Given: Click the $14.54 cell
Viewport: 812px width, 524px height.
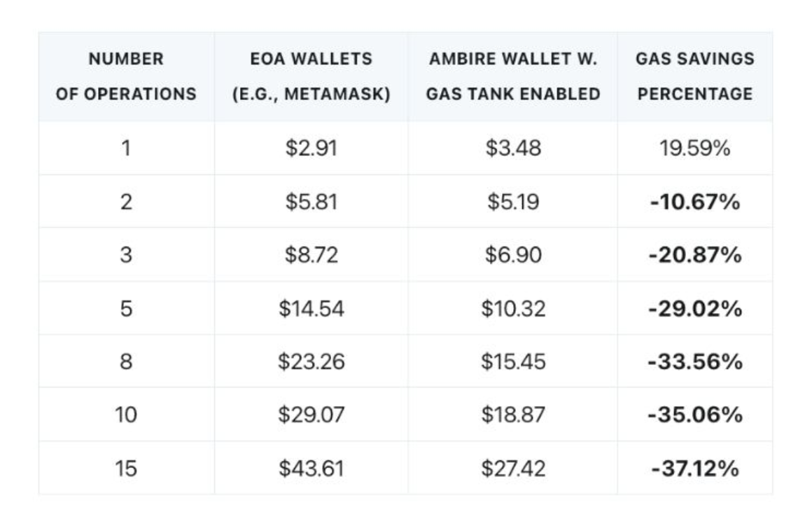Looking at the screenshot, I should pyautogui.click(x=311, y=309).
